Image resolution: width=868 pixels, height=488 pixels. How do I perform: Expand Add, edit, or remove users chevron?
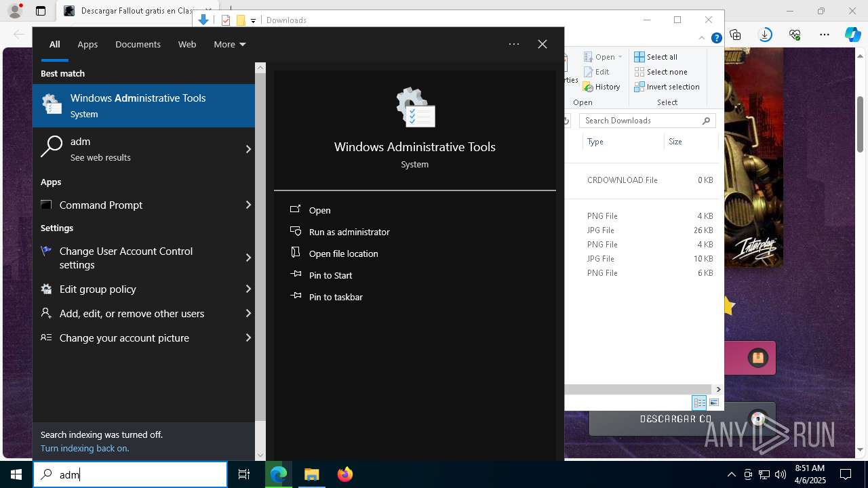click(248, 313)
